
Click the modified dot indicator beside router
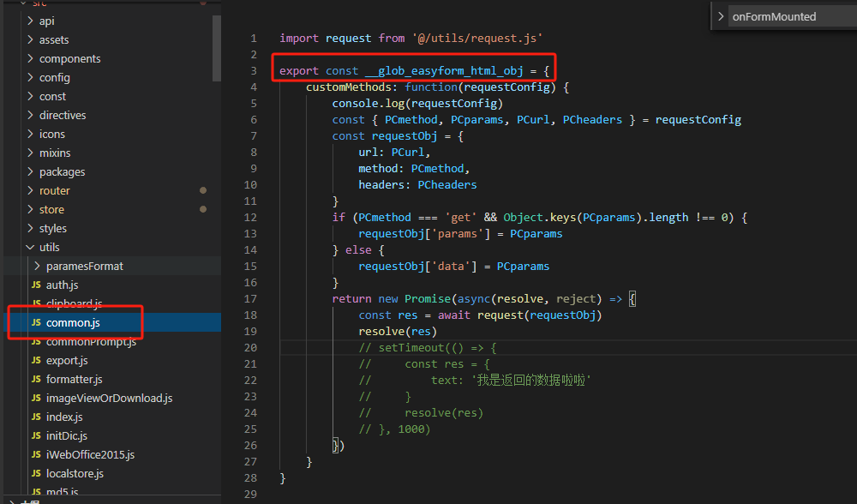click(x=203, y=190)
